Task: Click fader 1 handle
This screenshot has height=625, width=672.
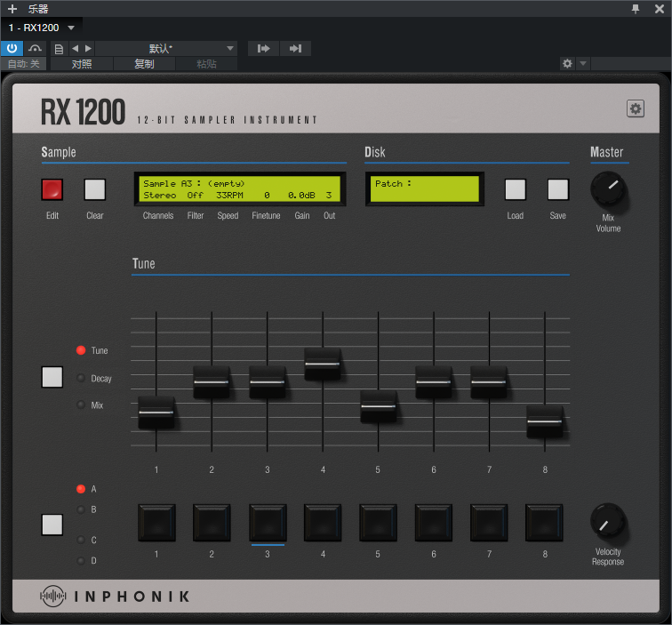Action: (x=156, y=413)
